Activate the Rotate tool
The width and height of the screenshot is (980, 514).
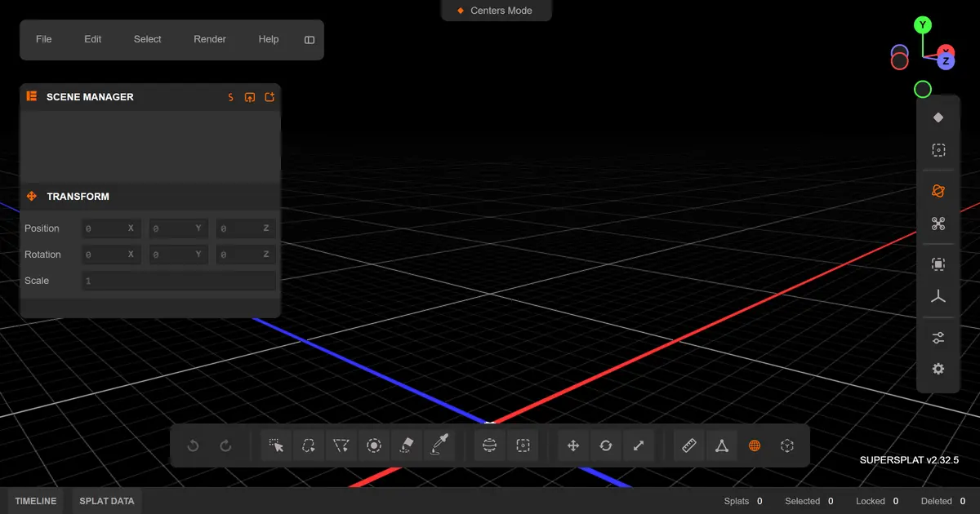pyautogui.click(x=606, y=445)
